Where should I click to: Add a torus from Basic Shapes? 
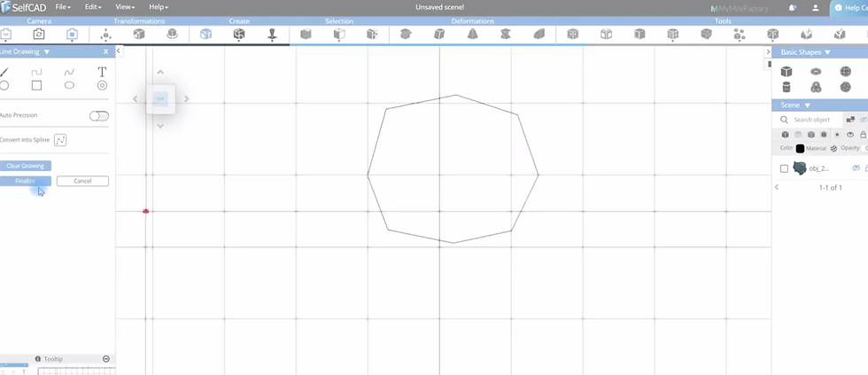coord(816,72)
